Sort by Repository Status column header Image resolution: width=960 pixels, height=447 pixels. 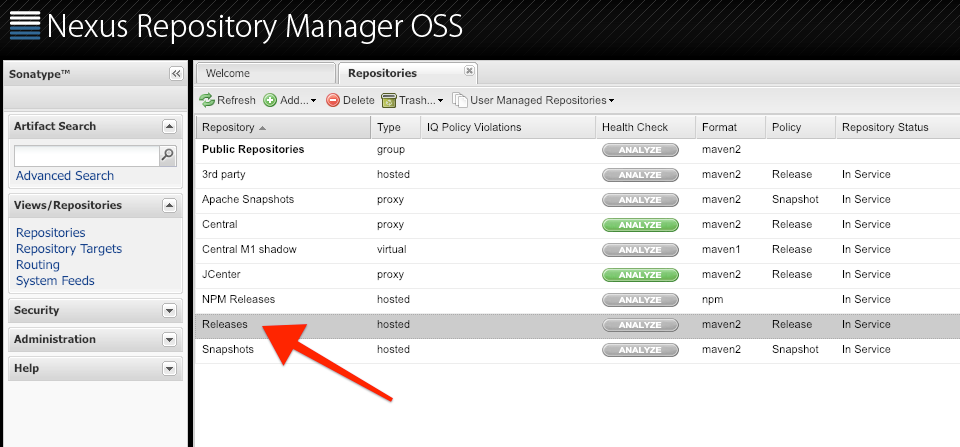(x=898, y=127)
